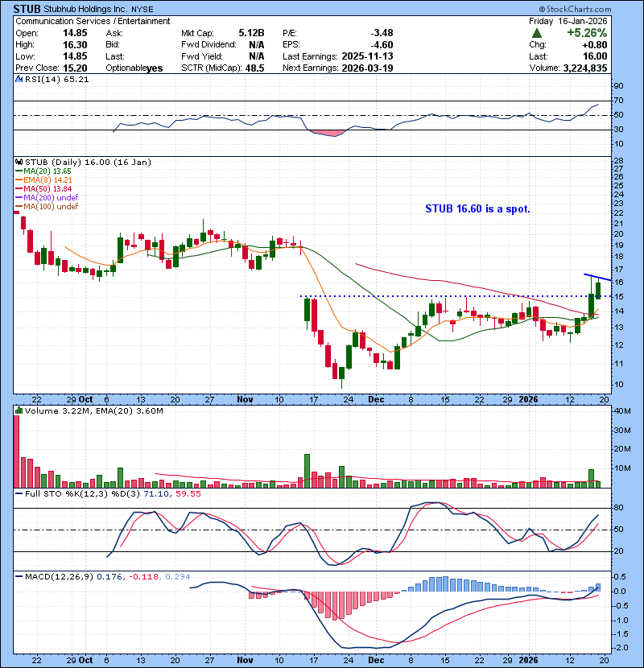Click the 30 level on RSI axis
This screenshot has width=644, height=668.
coord(618,130)
